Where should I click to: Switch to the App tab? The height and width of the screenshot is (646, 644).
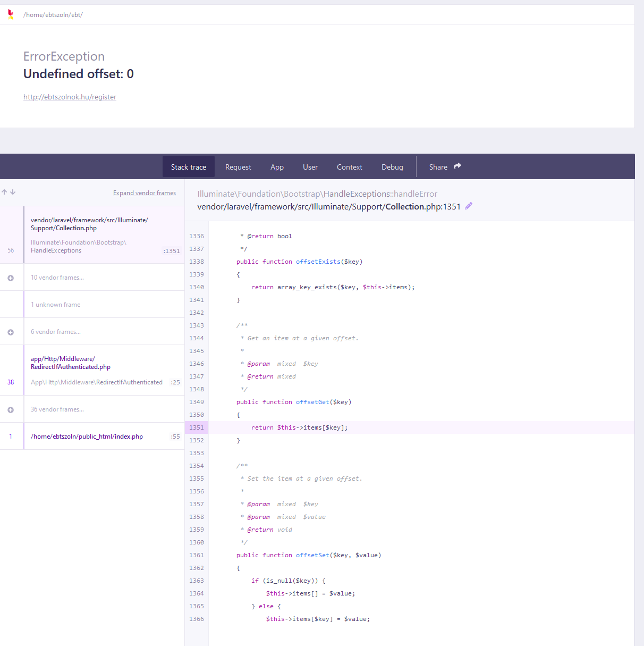tap(277, 167)
